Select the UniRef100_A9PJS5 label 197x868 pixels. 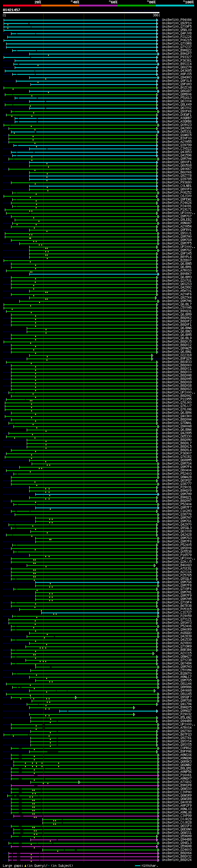tap(177, 74)
